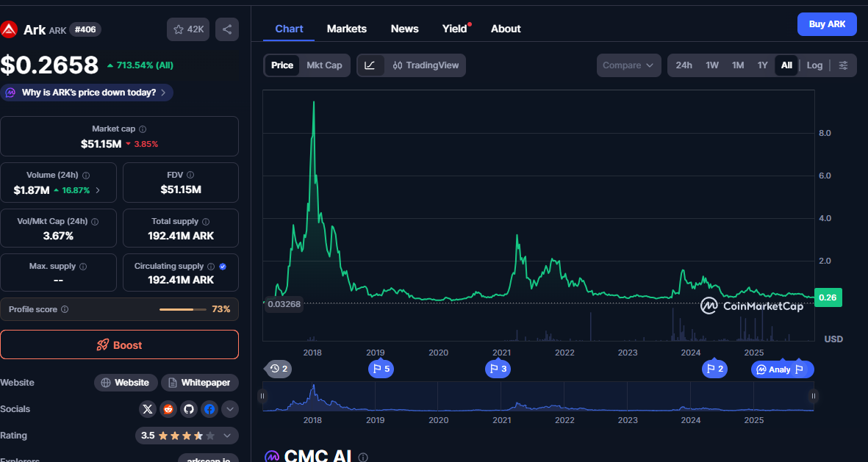Switch to line chart view icon
Screen dimensions: 868x462
[x=370, y=65]
